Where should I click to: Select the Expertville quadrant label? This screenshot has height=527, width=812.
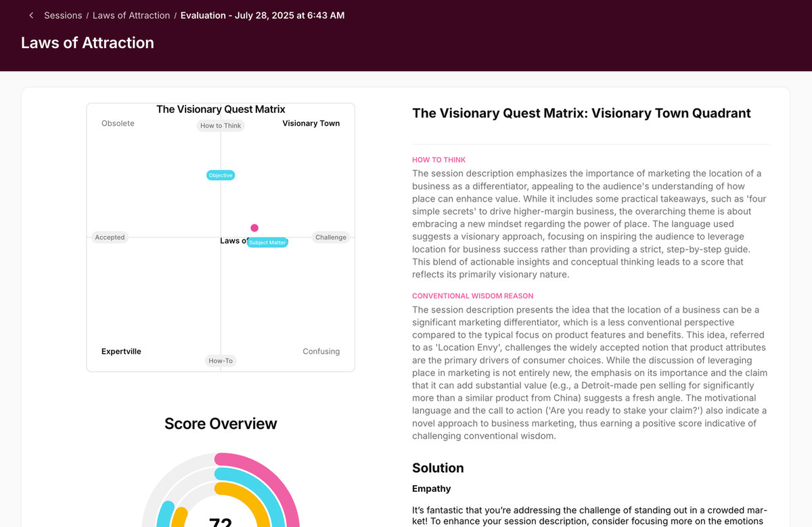pos(121,351)
